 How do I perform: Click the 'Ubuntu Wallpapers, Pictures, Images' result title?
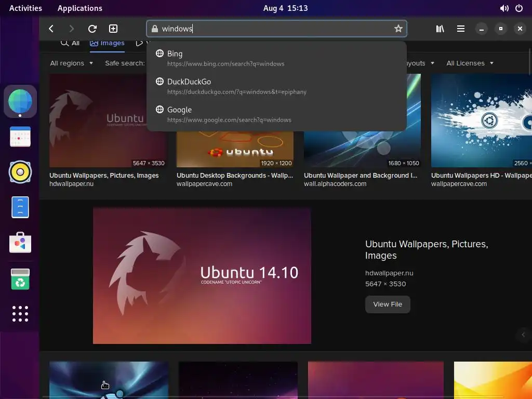click(104, 176)
